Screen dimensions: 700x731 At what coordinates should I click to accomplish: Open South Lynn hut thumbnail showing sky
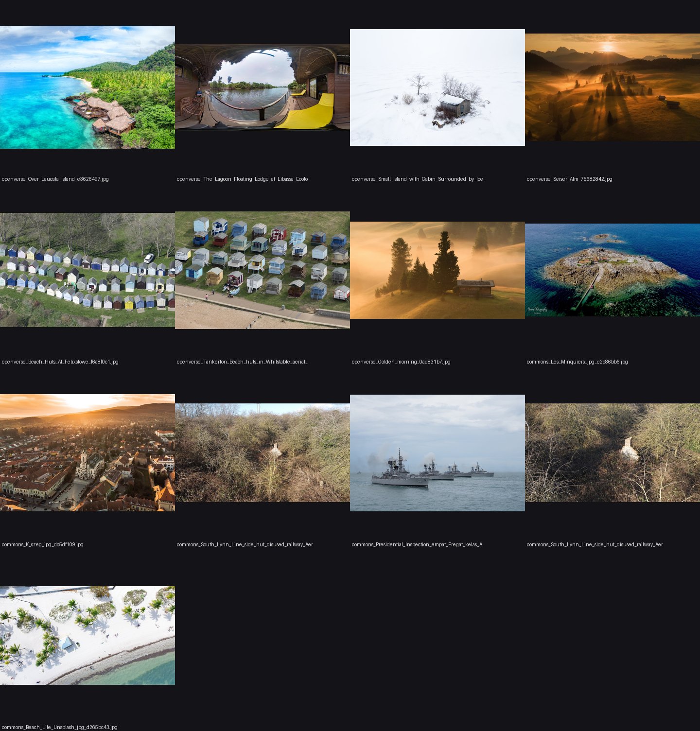click(262, 453)
